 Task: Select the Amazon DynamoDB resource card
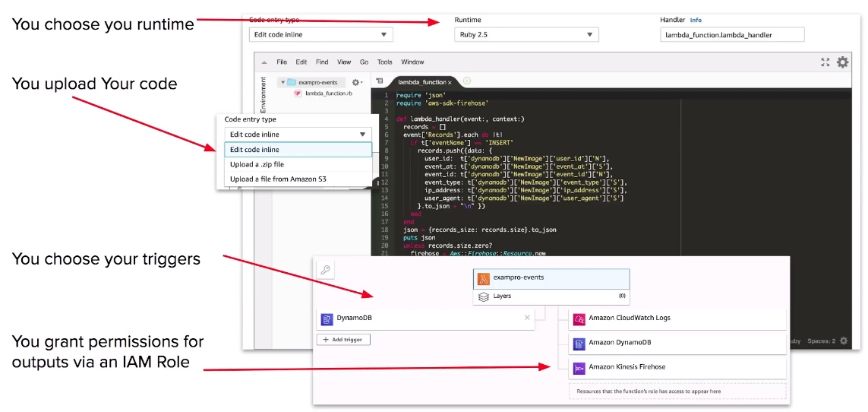(677, 343)
